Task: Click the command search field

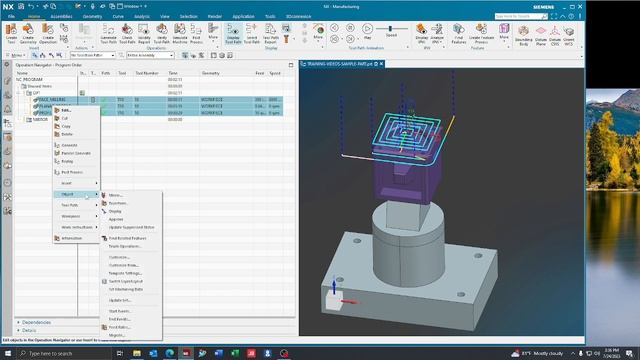Action: click(x=520, y=16)
